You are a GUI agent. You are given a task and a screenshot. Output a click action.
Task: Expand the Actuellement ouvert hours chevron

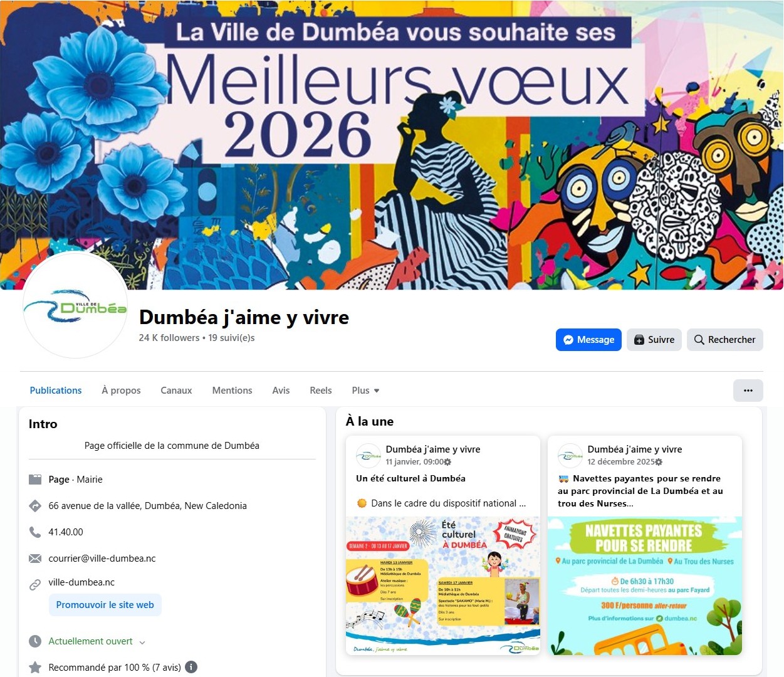click(x=142, y=642)
